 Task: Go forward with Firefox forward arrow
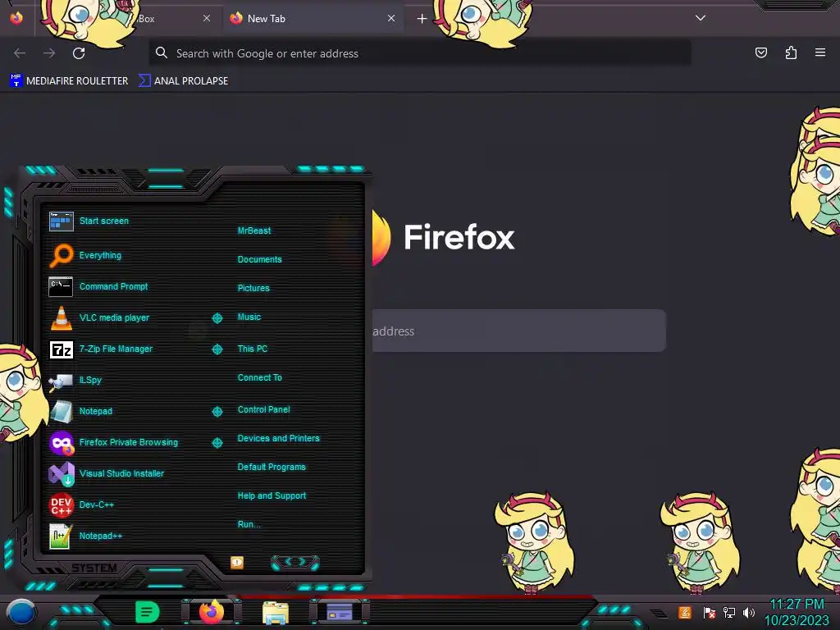click(x=49, y=53)
